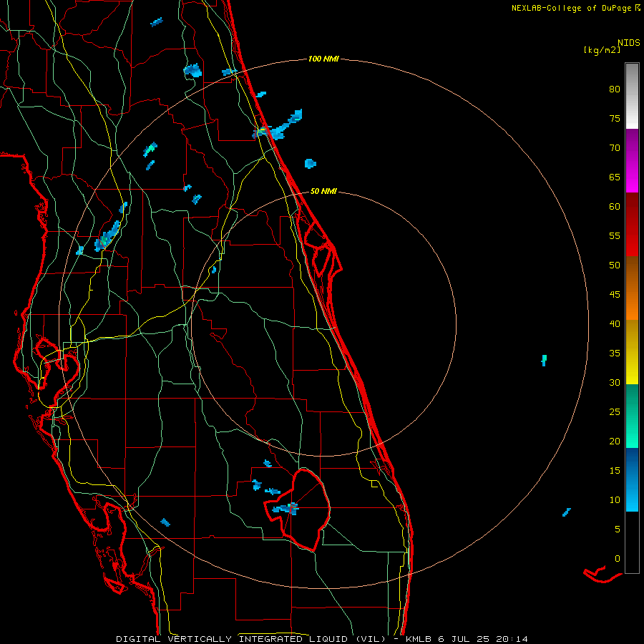Click the 0 value on the color scale

(618, 559)
